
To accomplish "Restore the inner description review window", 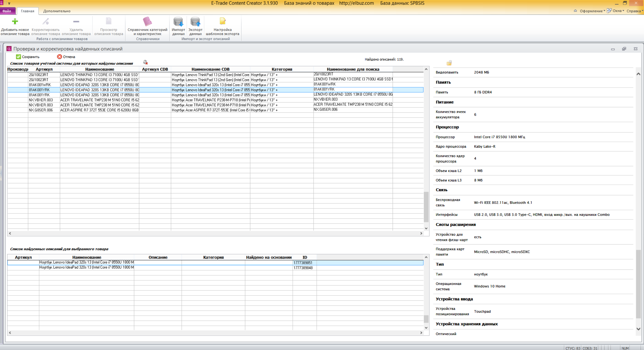I will [624, 49].
